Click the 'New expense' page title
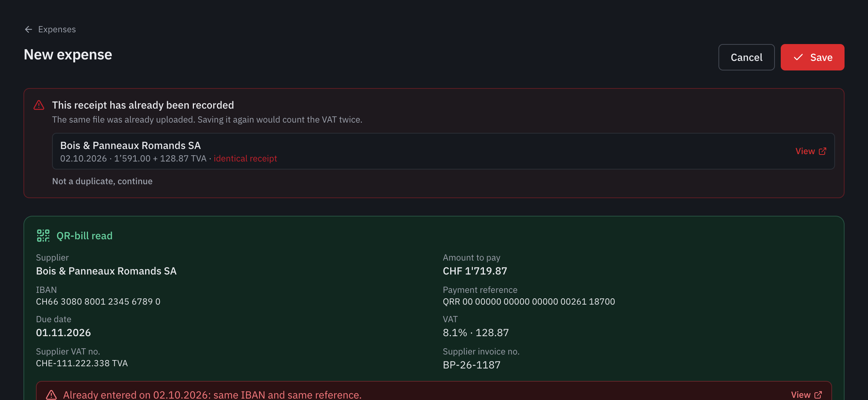Screen dimensions: 868x400 [x=68, y=55]
